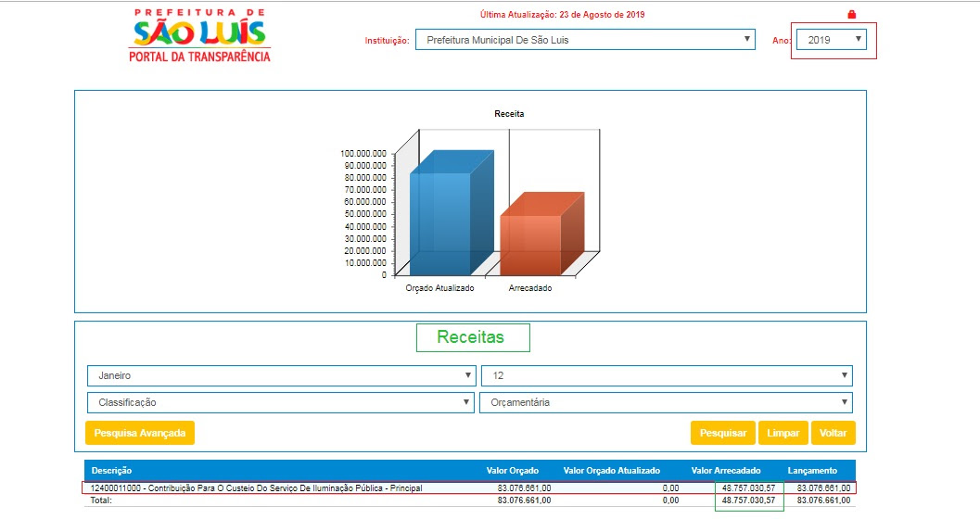Click the Receita chart title
Image resolution: width=980 pixels, height=519 pixels.
point(509,114)
